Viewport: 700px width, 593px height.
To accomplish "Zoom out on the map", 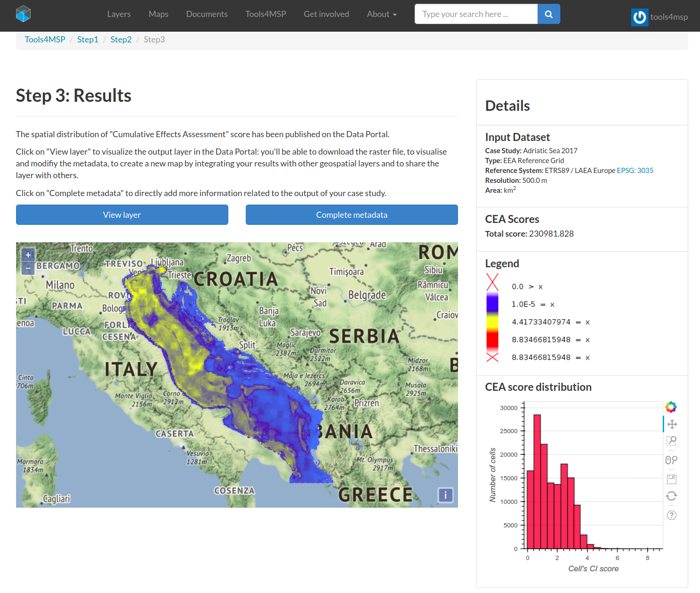I will [28, 268].
